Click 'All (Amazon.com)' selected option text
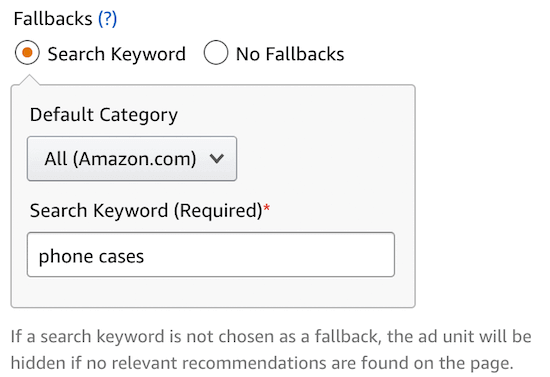 (x=120, y=159)
